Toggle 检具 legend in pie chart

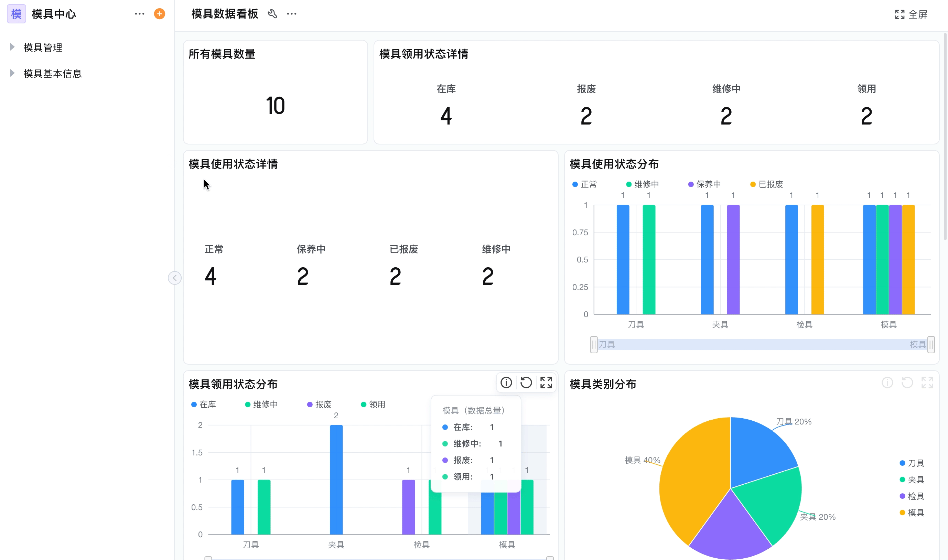point(912,496)
